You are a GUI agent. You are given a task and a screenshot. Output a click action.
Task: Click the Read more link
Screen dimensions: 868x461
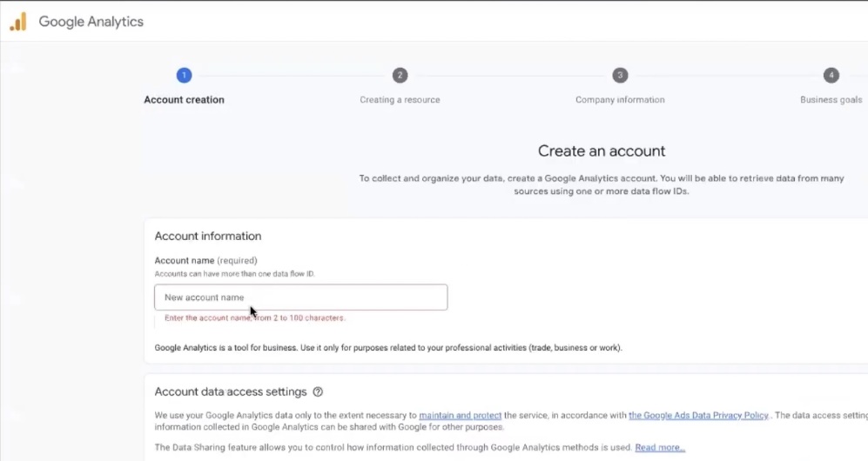(660, 448)
